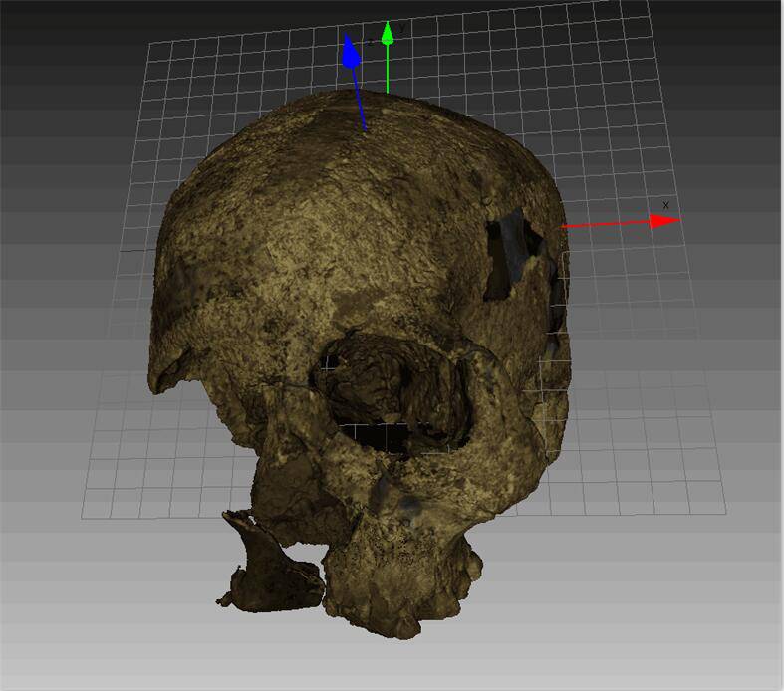Select the green Y axis shaft line
The width and height of the screenshot is (784, 691).
[388, 68]
